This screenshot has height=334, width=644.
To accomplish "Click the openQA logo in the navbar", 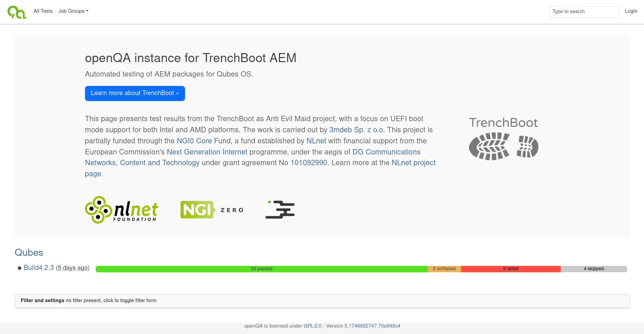I will 16,12.
